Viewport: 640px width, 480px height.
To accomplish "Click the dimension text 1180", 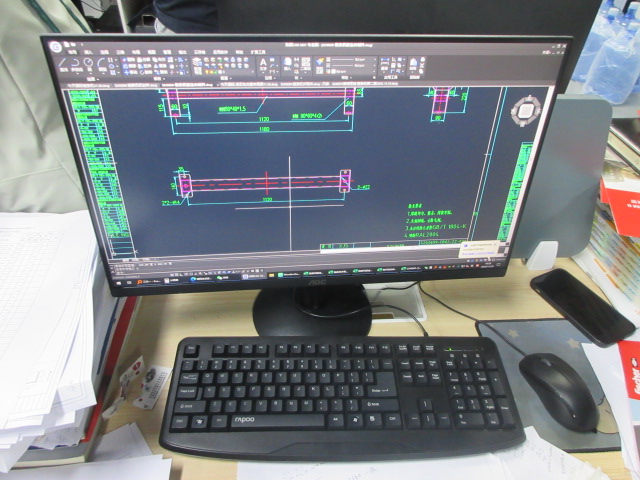I will (264, 129).
